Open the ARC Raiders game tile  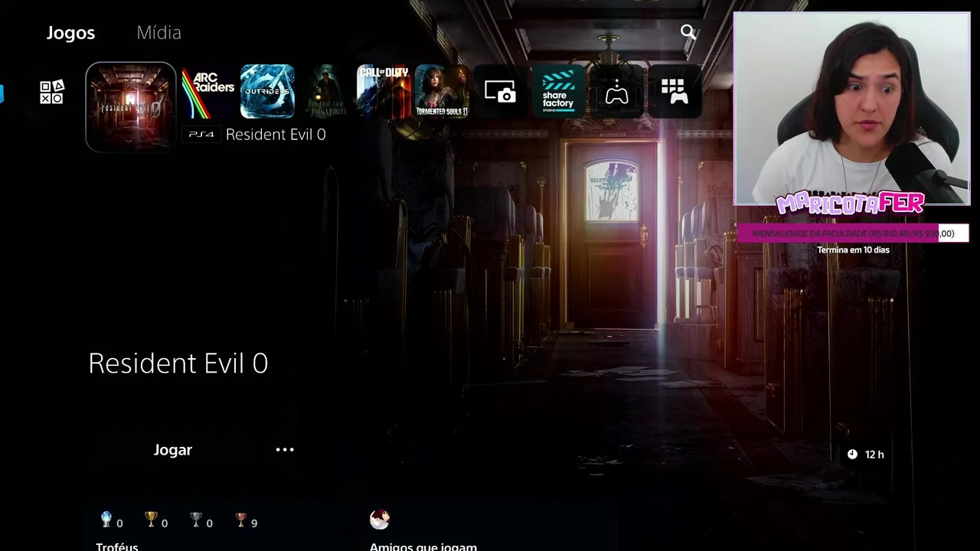tap(208, 92)
